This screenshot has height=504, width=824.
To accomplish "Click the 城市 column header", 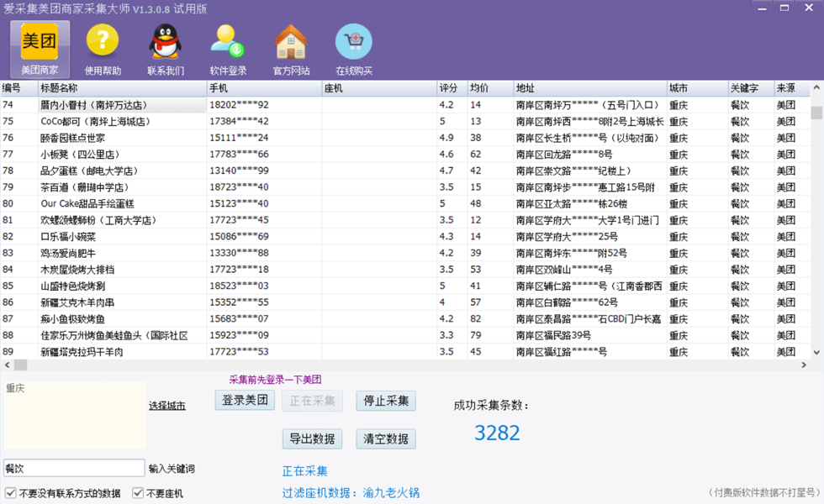I will (x=697, y=88).
